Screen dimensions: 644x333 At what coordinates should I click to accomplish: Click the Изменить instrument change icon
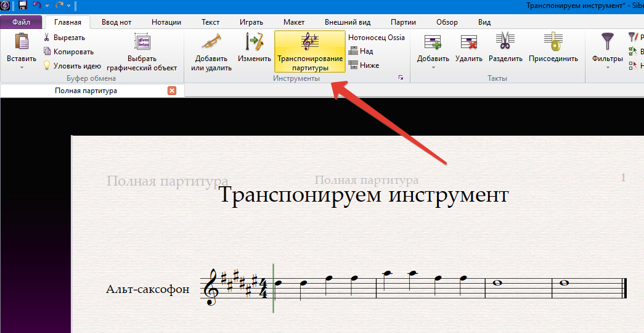tap(255, 43)
